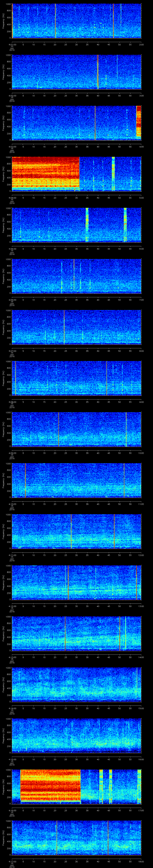Select the spectrogram panel beginning at 4:01:00

pyautogui.click(x=77, y=21)
